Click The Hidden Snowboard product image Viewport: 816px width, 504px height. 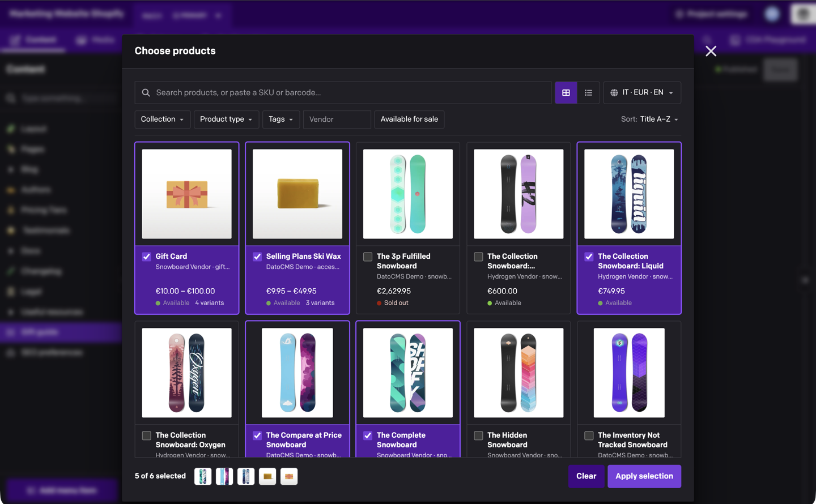pos(518,373)
